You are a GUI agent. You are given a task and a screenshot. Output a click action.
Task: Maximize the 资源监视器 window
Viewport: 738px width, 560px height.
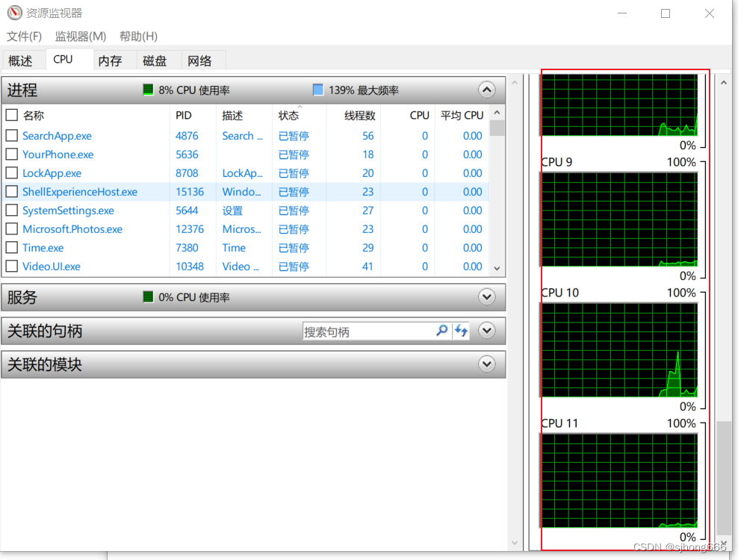coord(666,13)
